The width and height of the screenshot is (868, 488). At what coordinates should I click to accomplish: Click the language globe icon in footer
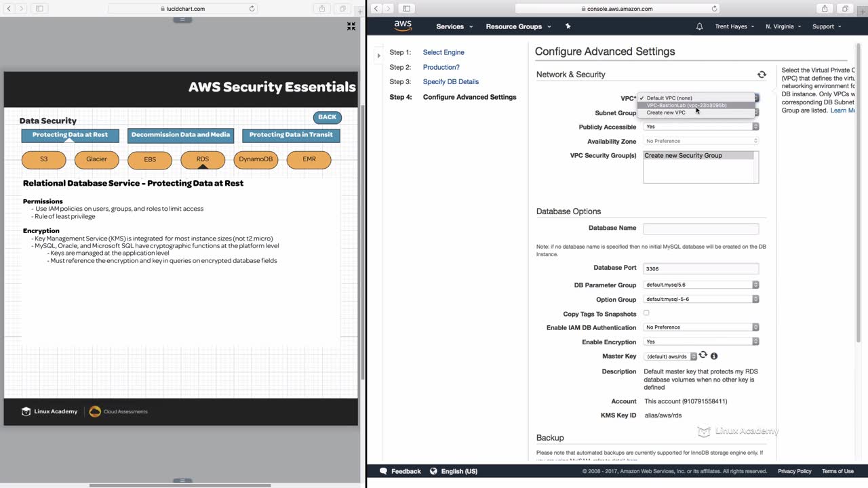click(433, 471)
